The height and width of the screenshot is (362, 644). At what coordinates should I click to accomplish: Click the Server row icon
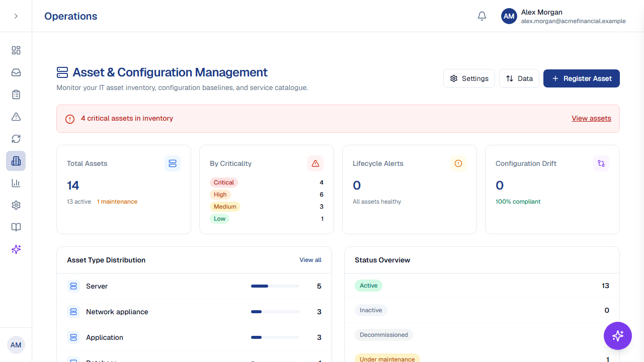73,286
